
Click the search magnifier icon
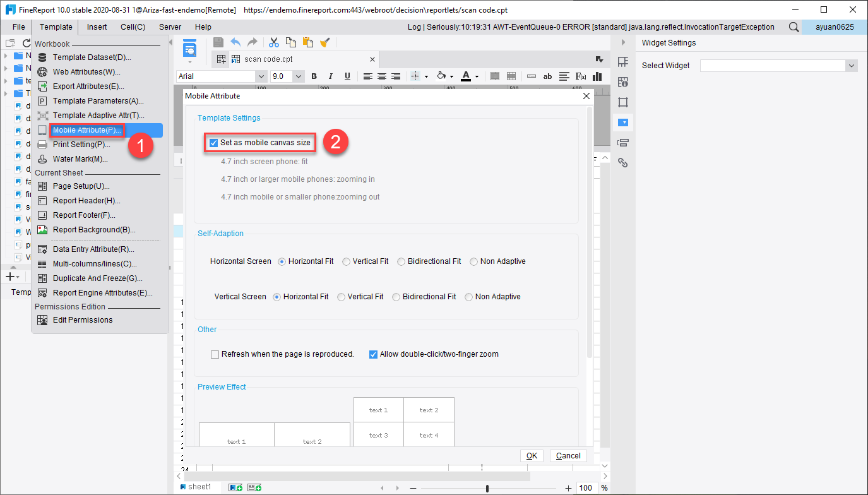(794, 27)
